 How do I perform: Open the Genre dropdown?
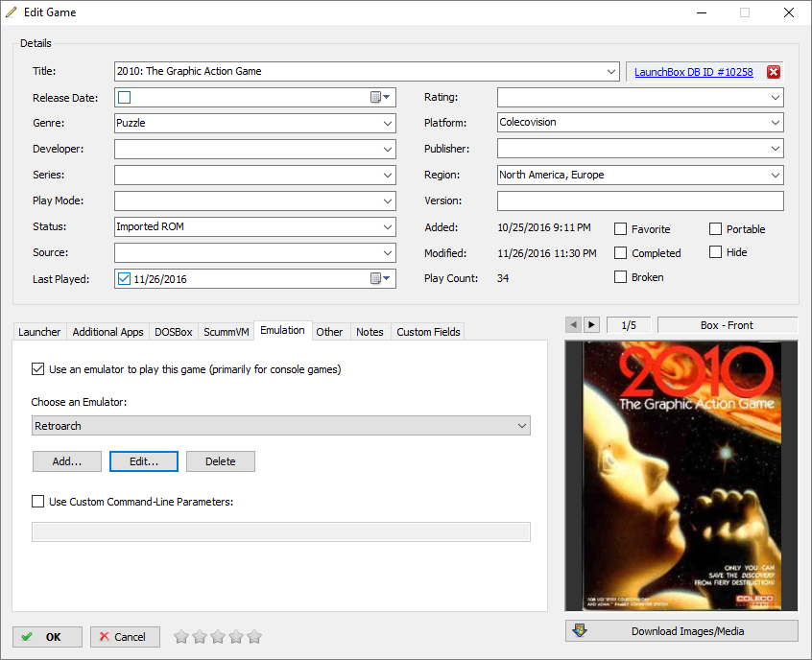click(x=388, y=123)
